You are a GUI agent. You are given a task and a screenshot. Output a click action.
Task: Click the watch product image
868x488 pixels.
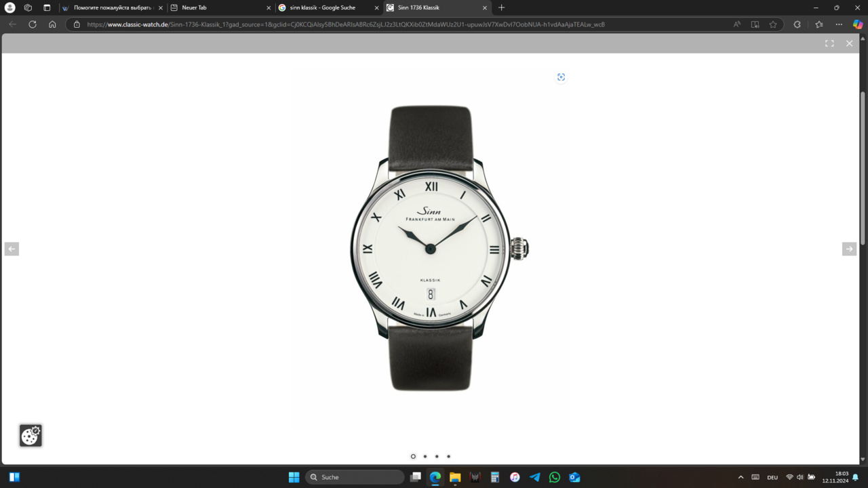click(431, 248)
